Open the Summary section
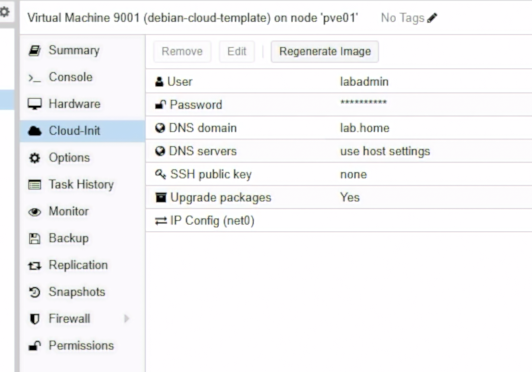The image size is (532, 372). [83, 50]
